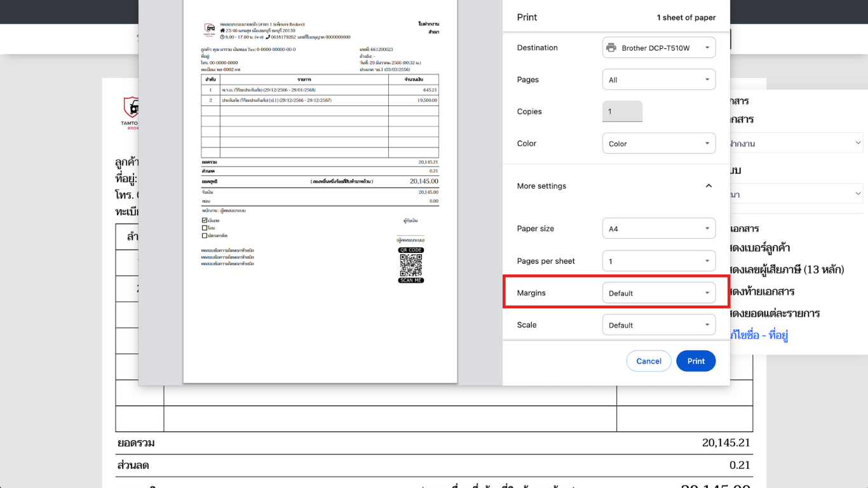Viewport: 868px width, 488px height.
Task: Click the large 20,145.00 net total in preview
Action: (x=424, y=181)
